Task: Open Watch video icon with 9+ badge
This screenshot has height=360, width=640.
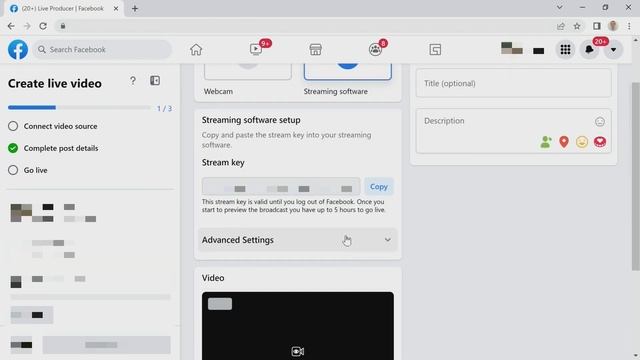Action: [x=256, y=49]
